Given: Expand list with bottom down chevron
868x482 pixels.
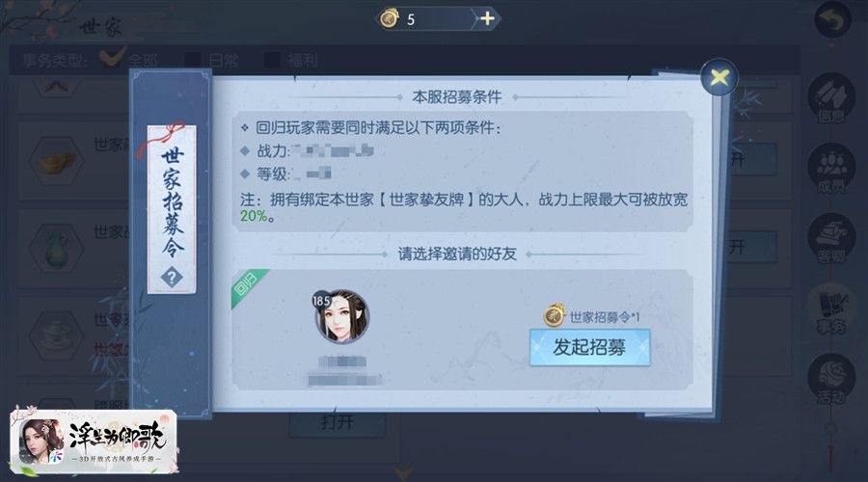Looking at the screenshot, I should (403, 472).
